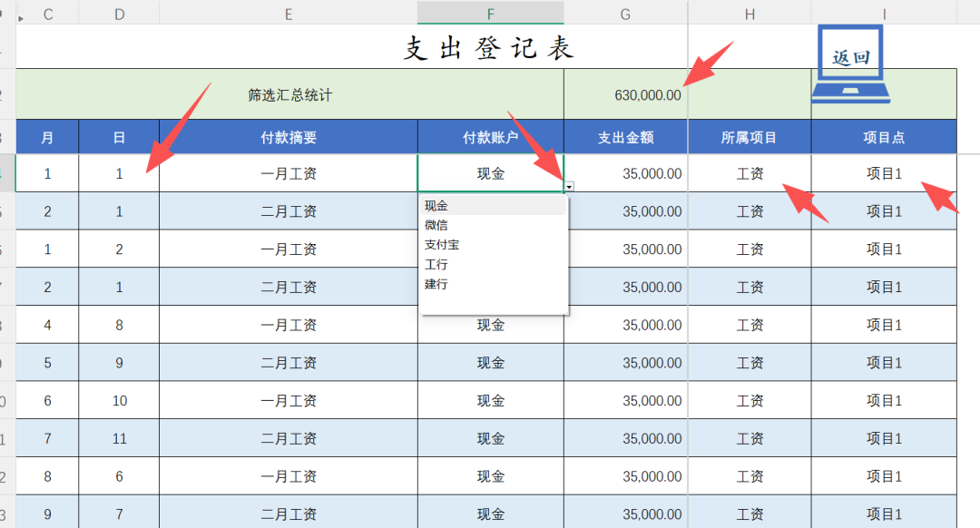Choose 现金 in the opened dropdown list
The height and width of the screenshot is (528, 980).
coord(436,206)
